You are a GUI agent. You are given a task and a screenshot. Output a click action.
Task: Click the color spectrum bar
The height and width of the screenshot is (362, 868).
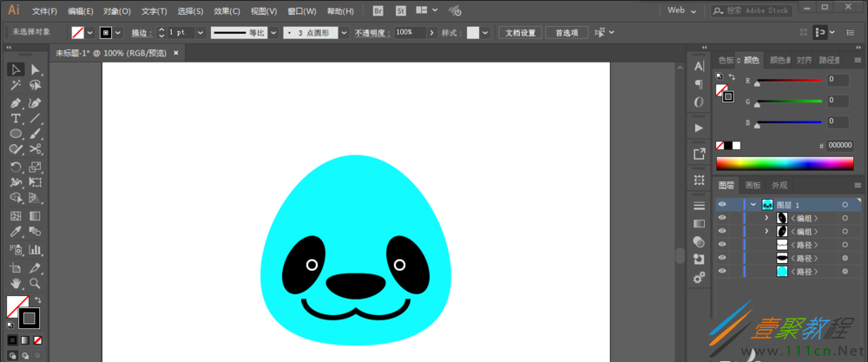click(x=785, y=164)
